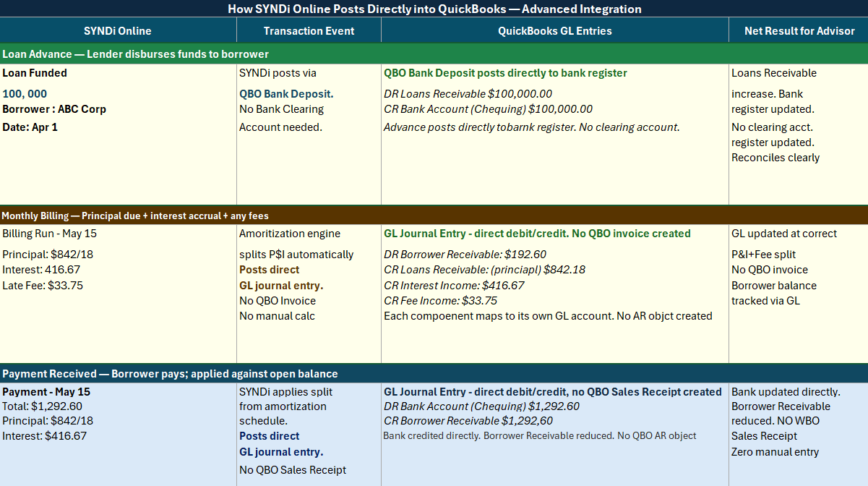
Task: Click the "Late Fee: $33.75" entry
Action: pos(43,285)
